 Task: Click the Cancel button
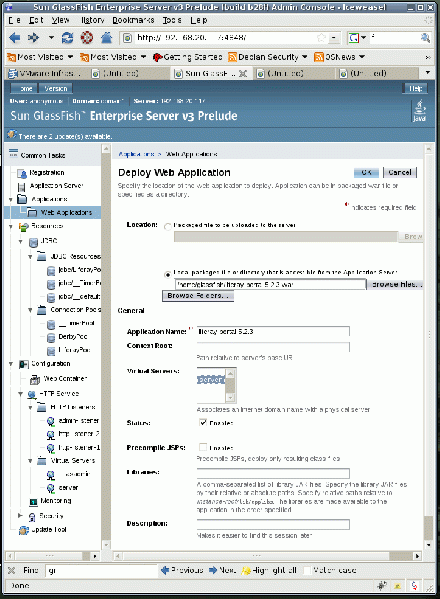[x=400, y=173]
